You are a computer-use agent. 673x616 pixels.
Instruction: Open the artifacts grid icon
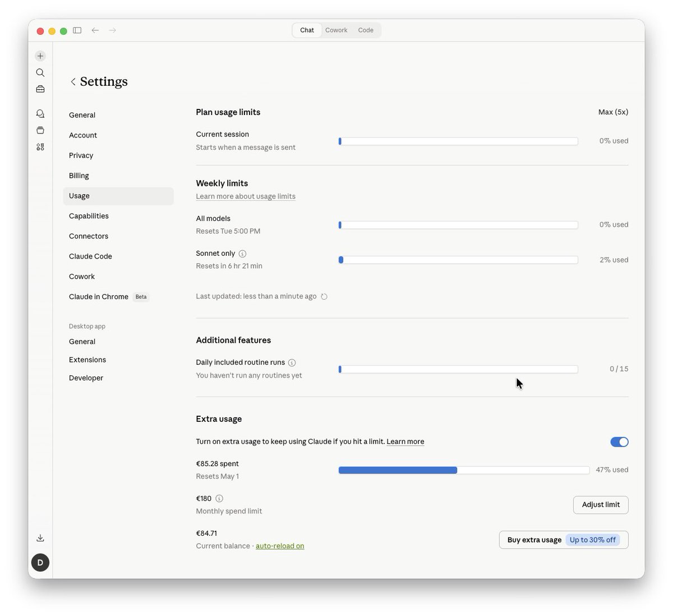click(40, 147)
